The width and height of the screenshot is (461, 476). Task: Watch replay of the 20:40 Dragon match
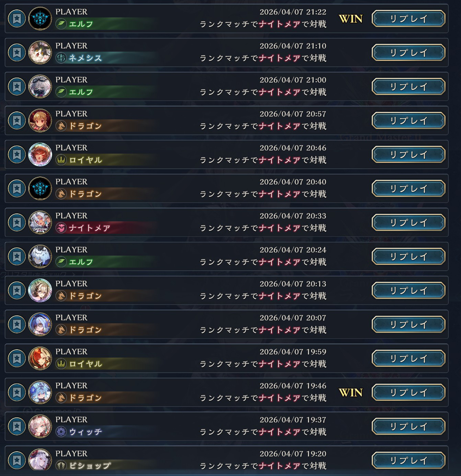pos(409,189)
